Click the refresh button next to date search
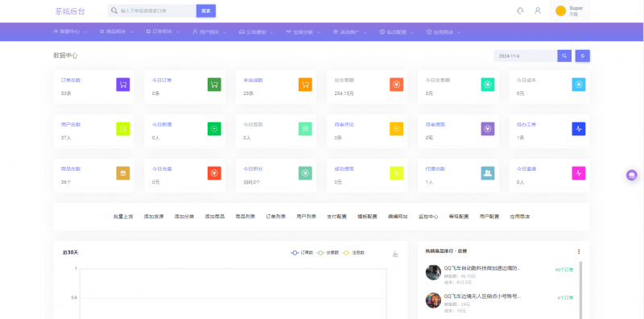 pyautogui.click(x=582, y=56)
